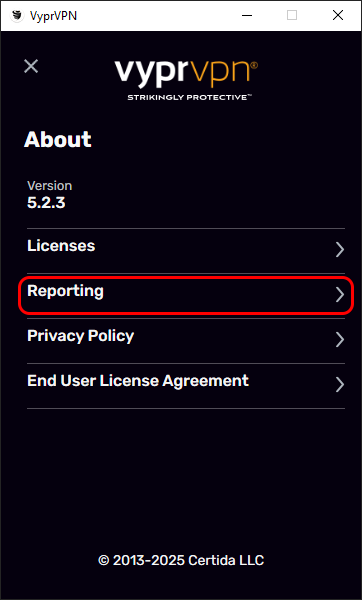Open the Licenses menu entry

[x=186, y=251]
